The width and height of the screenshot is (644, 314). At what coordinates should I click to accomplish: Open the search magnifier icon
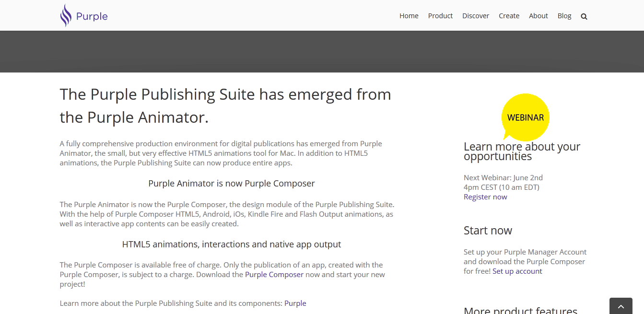(x=584, y=16)
